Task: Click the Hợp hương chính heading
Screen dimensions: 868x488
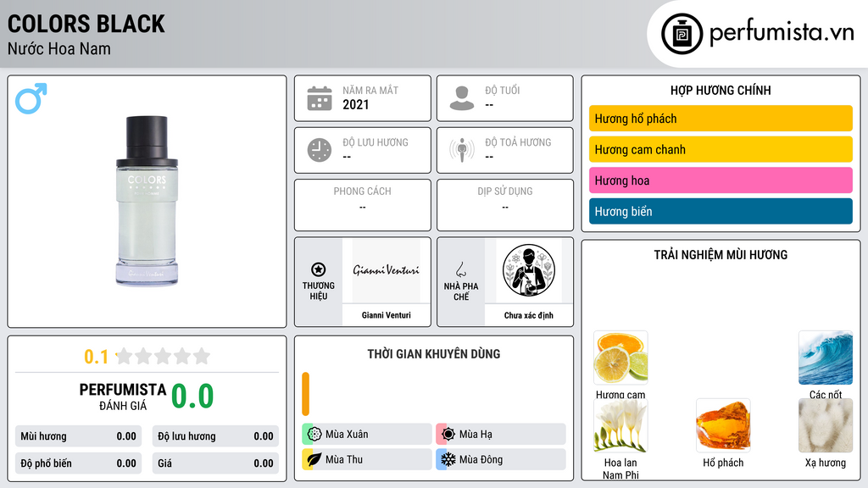Action: pyautogui.click(x=721, y=90)
